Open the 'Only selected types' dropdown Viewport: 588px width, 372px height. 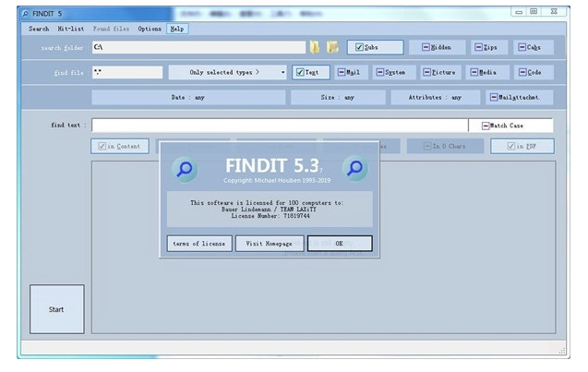(x=228, y=72)
